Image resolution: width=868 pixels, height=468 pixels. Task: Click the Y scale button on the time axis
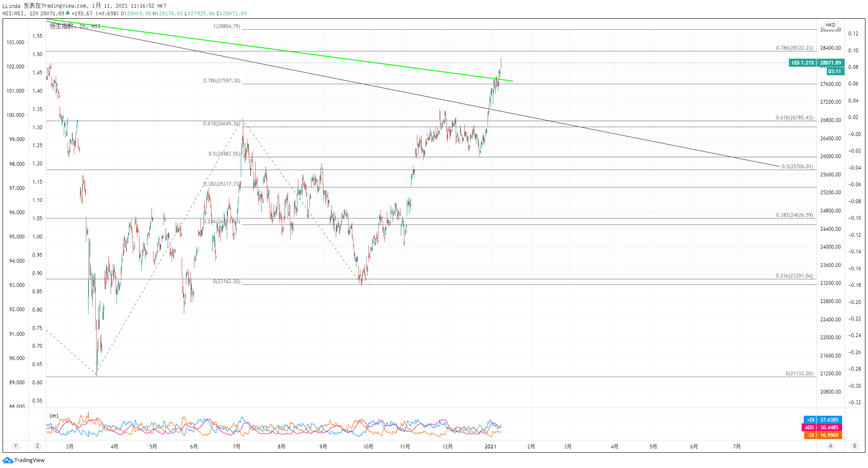point(16,446)
